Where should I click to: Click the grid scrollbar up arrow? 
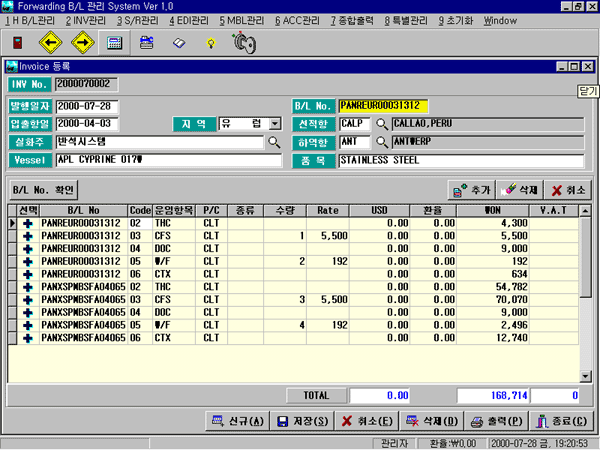pyautogui.click(x=585, y=211)
